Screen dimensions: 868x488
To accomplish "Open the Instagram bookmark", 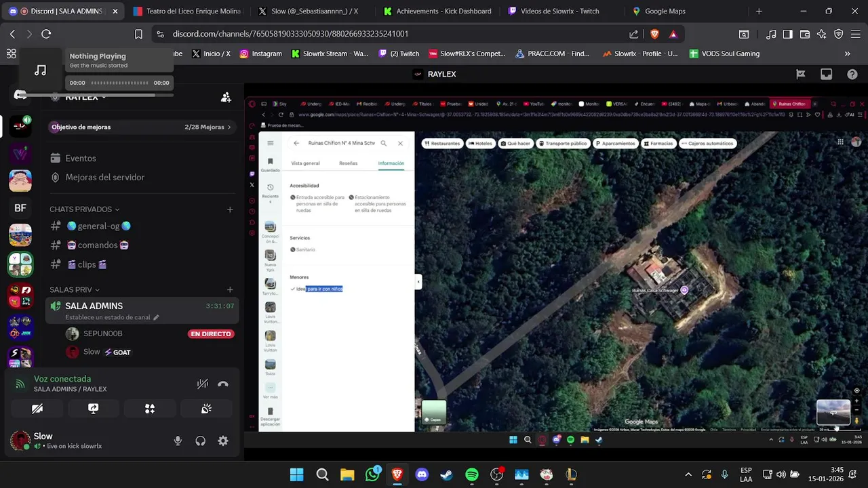I will (260, 54).
